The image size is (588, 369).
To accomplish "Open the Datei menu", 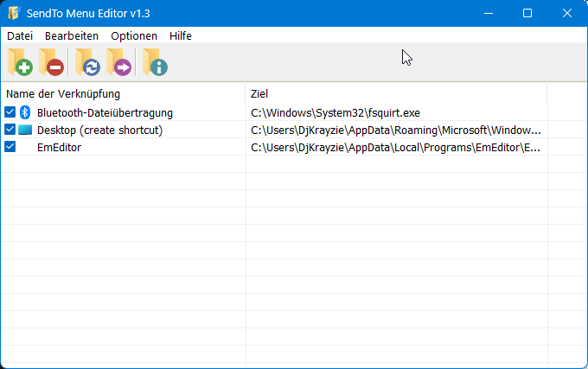I will [20, 36].
